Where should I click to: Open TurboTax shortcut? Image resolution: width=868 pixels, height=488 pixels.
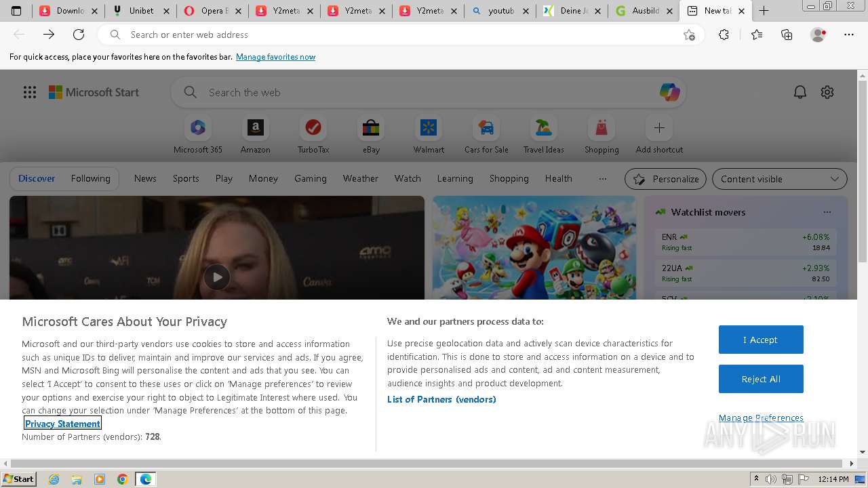pyautogui.click(x=313, y=135)
